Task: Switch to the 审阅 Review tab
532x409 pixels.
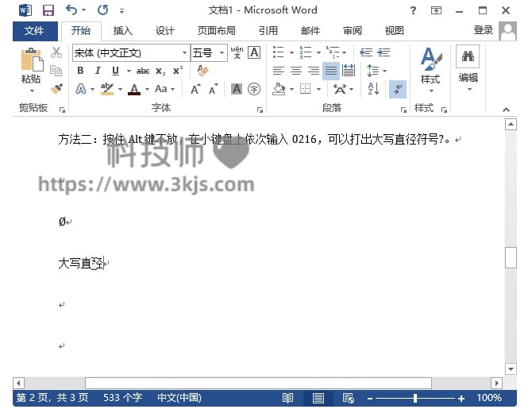Action: point(353,31)
